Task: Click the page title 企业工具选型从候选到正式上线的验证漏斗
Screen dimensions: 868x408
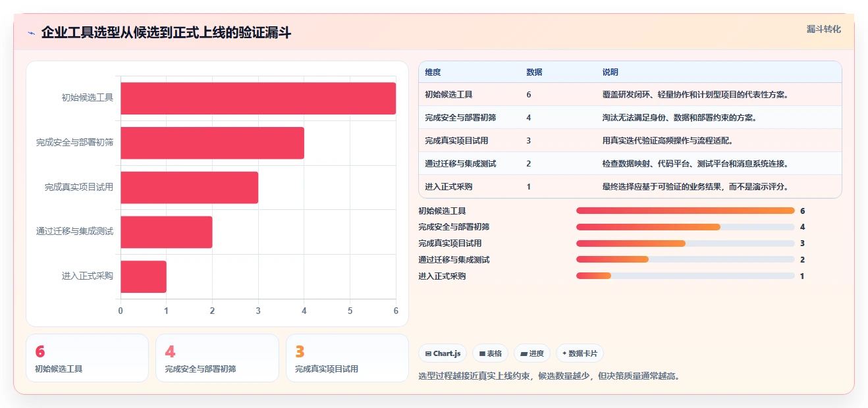Action: coord(166,33)
